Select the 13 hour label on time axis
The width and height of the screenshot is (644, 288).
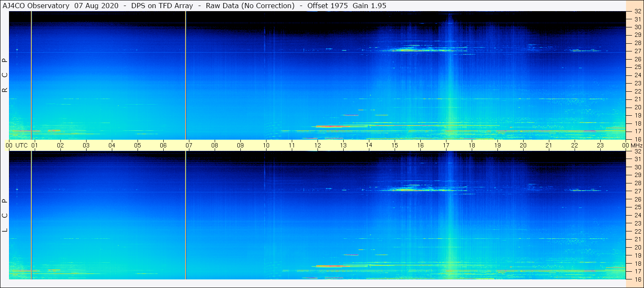[x=343, y=145]
